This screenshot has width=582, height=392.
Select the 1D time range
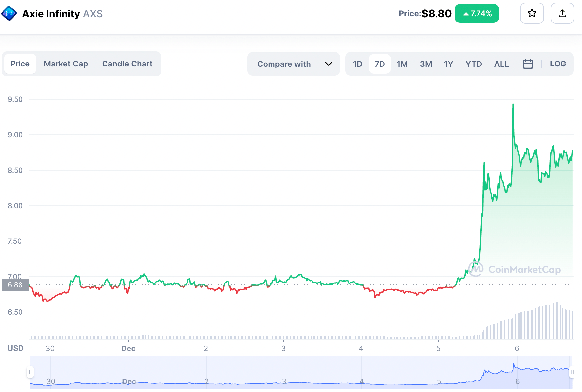pyautogui.click(x=357, y=64)
